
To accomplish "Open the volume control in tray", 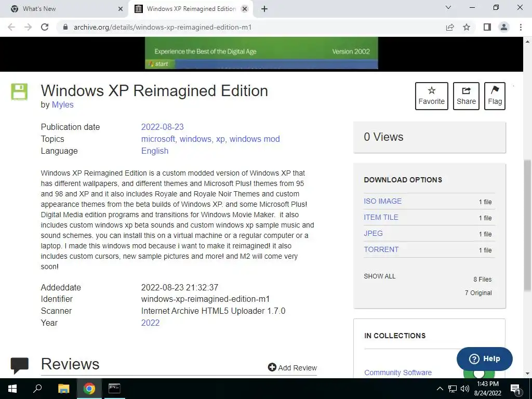I will click(x=465, y=389).
